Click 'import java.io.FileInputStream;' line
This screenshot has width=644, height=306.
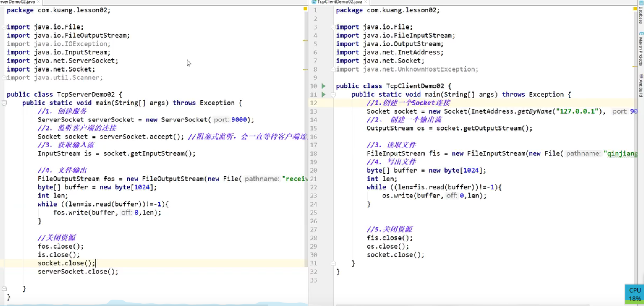pyautogui.click(x=396, y=35)
